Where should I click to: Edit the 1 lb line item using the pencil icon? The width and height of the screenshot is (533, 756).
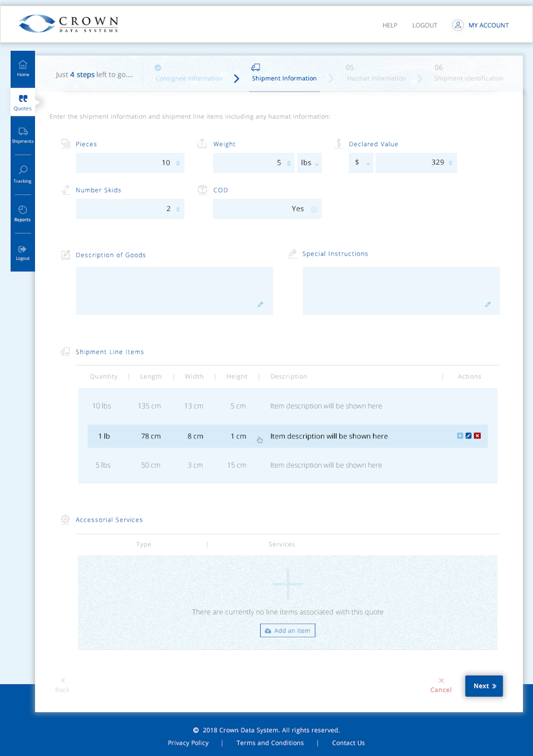click(468, 436)
